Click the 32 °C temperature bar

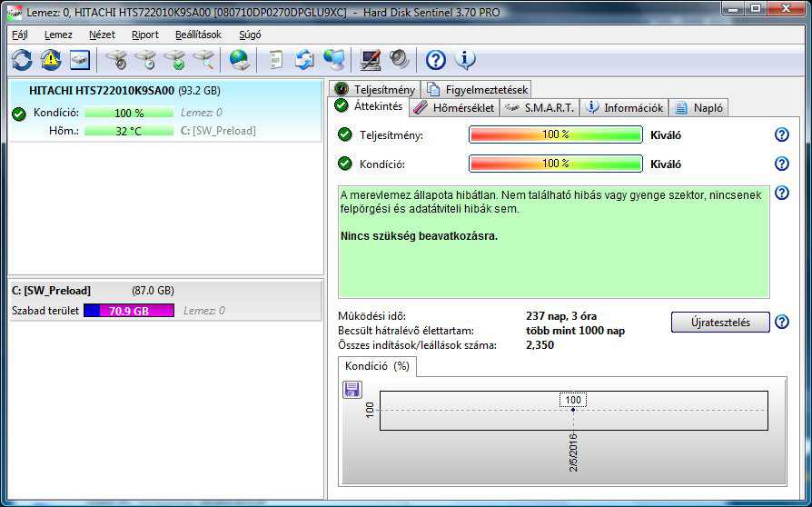click(129, 131)
